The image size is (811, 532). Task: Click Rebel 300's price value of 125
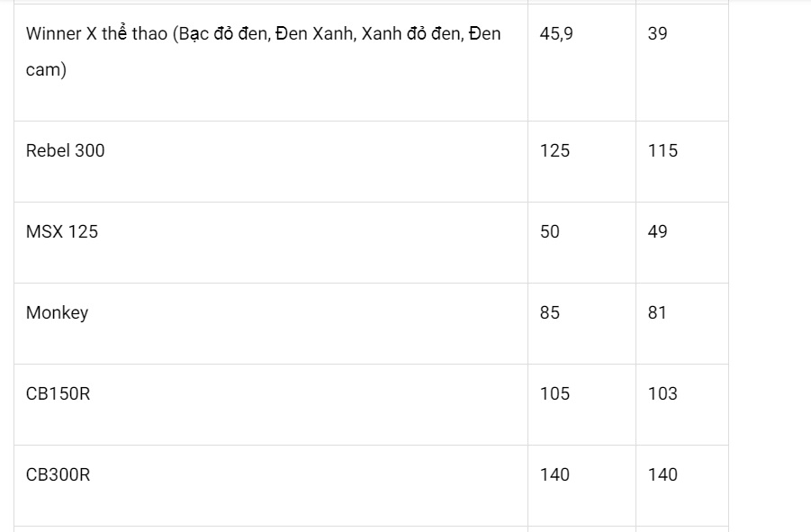(x=554, y=151)
